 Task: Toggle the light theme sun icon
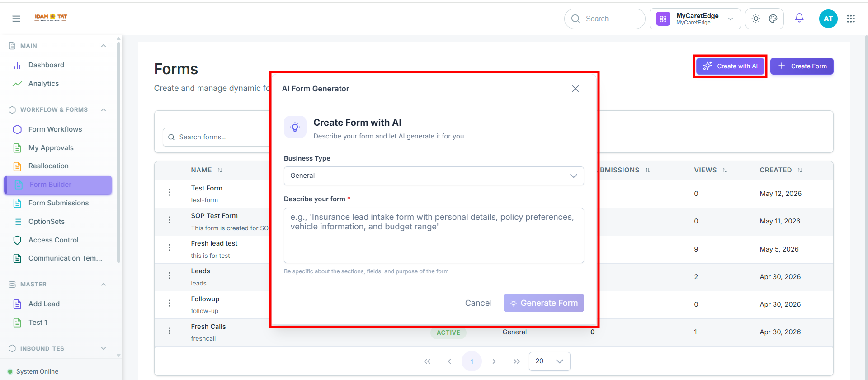[756, 19]
